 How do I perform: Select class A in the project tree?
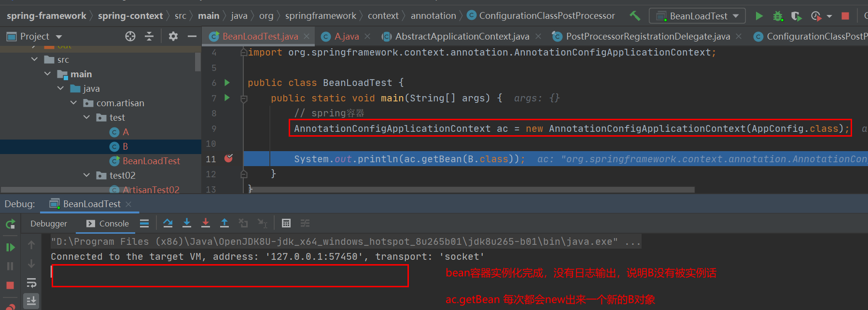tap(119, 132)
